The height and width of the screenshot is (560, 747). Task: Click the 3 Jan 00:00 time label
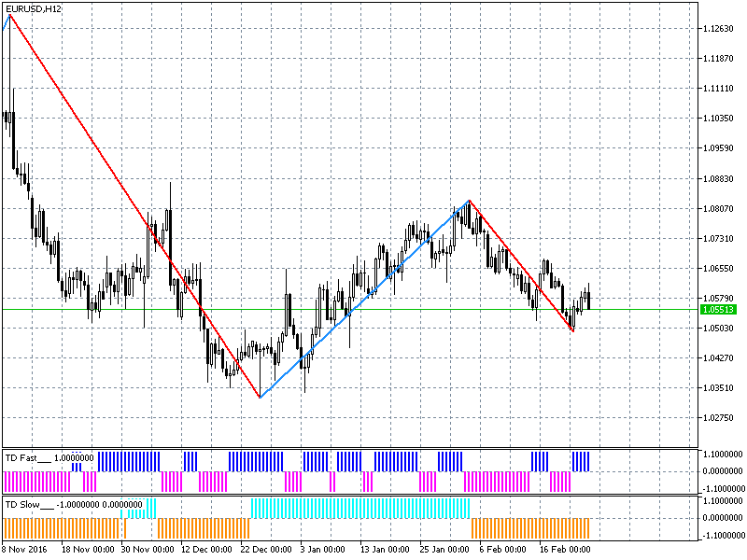pos(322,550)
